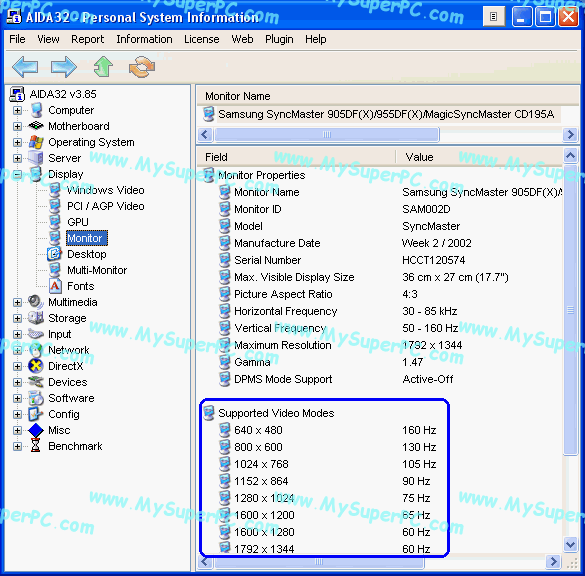Screen dimensions: 585x576
Task: Go forward using the blue right arrow
Action: coord(64,67)
